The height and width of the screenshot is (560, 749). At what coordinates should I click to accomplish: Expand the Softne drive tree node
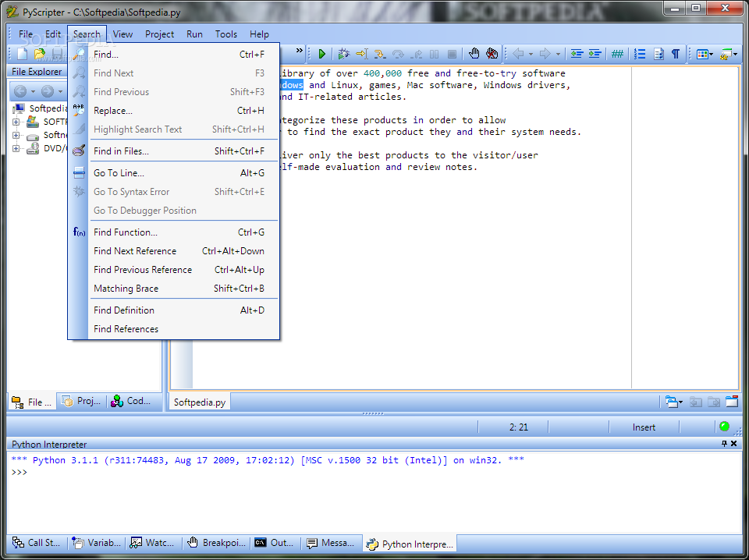click(x=16, y=135)
